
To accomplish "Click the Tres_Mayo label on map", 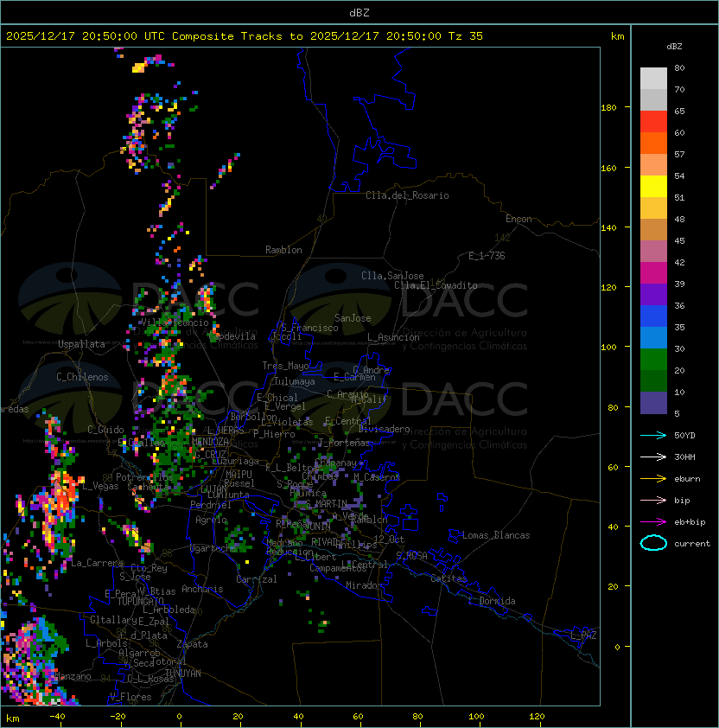I will click(x=285, y=366).
